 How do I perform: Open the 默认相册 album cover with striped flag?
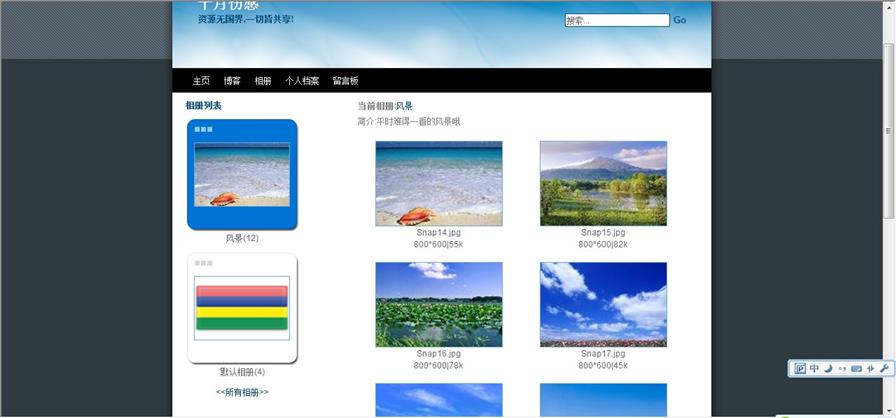(242, 308)
